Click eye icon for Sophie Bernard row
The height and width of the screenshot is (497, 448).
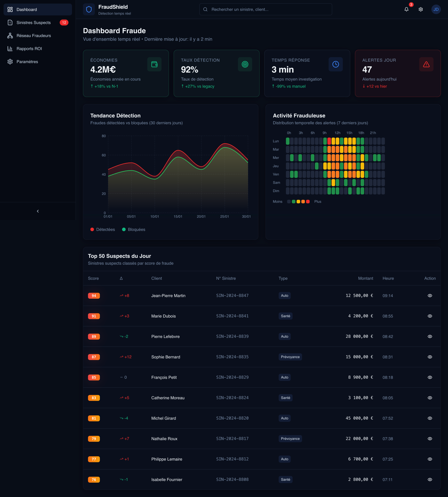[x=430, y=357]
